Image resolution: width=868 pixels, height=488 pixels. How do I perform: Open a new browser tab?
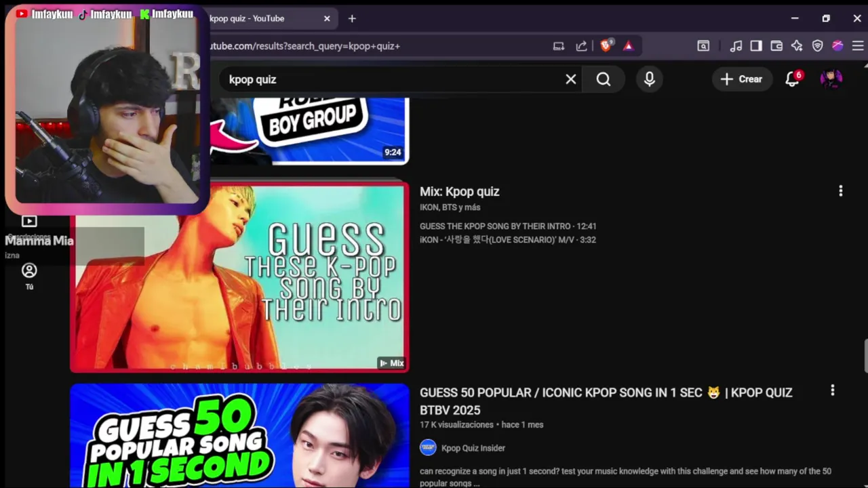click(352, 18)
